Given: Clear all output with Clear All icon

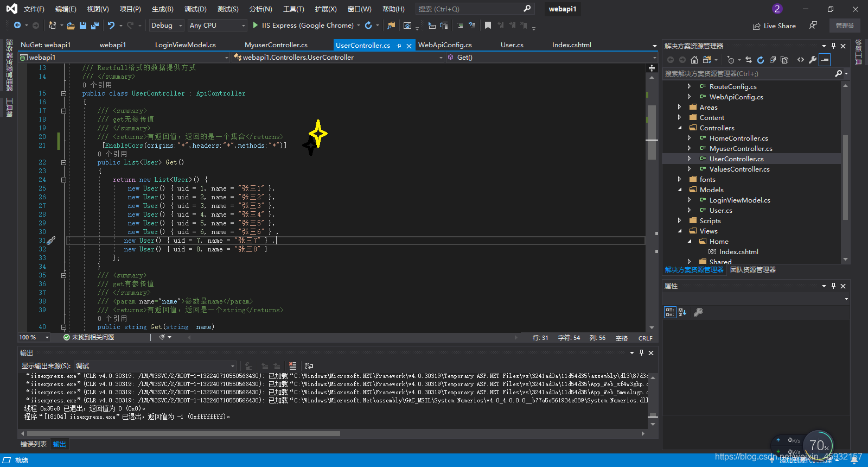Looking at the screenshot, I should click(x=293, y=366).
